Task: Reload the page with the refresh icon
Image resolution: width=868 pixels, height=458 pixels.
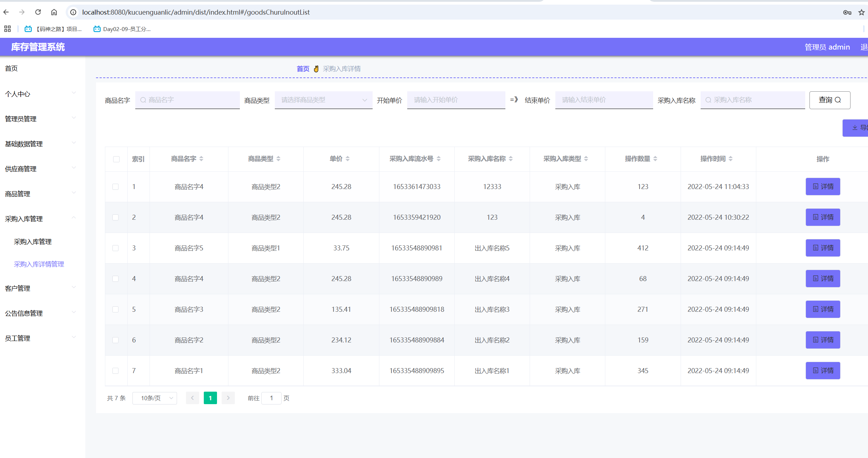Action: tap(38, 12)
